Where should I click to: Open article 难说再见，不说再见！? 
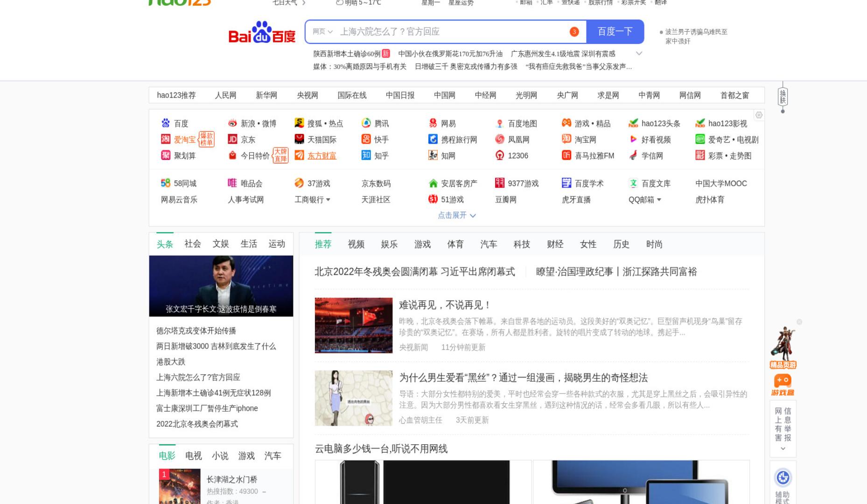tap(445, 305)
